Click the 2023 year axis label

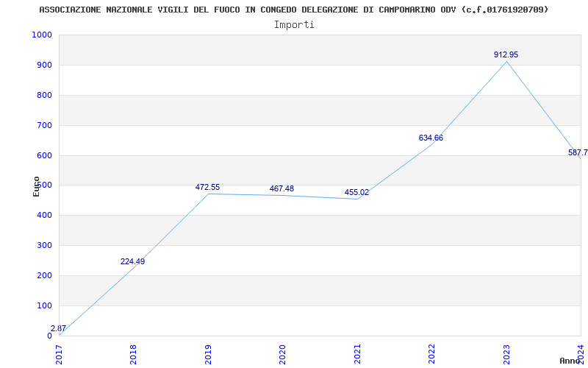506,354
